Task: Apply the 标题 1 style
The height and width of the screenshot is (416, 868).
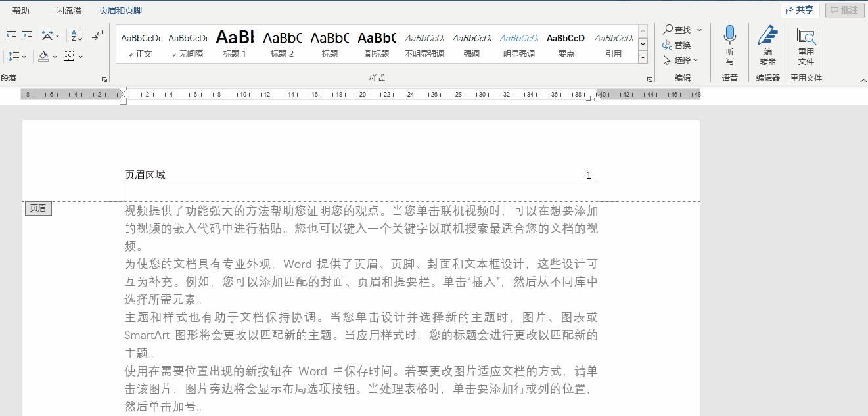Action: coord(235,43)
